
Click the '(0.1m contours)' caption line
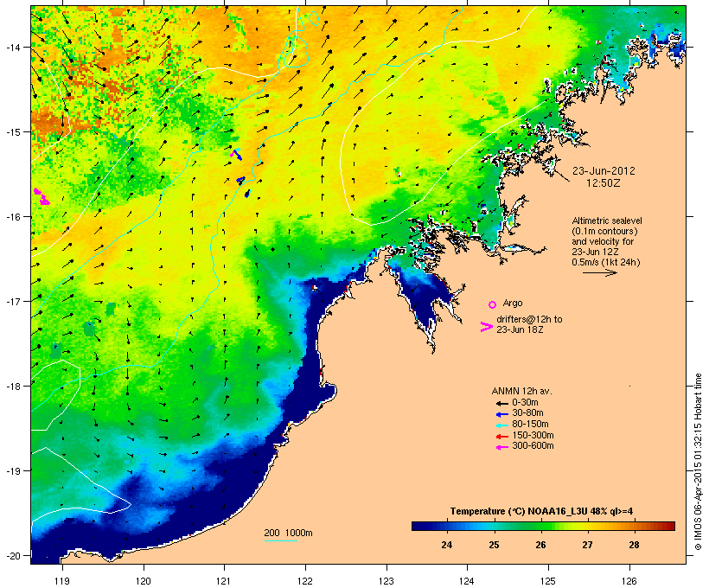pos(604,231)
